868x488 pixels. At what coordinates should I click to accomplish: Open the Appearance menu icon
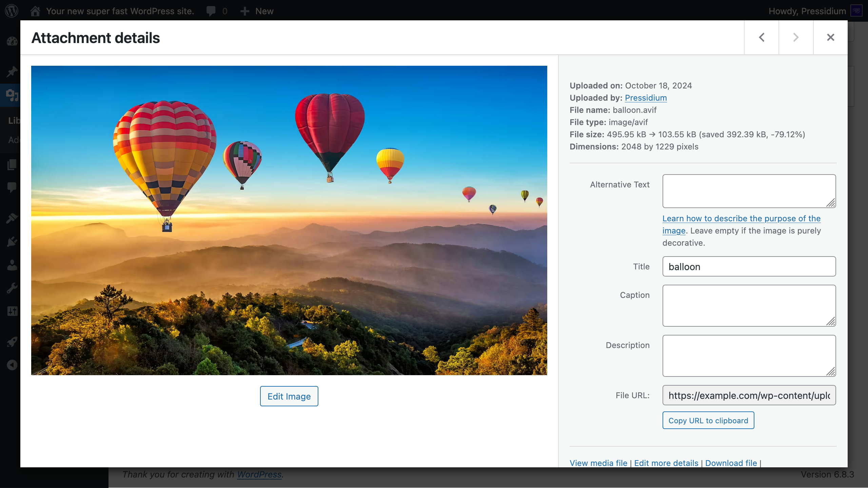(x=12, y=219)
